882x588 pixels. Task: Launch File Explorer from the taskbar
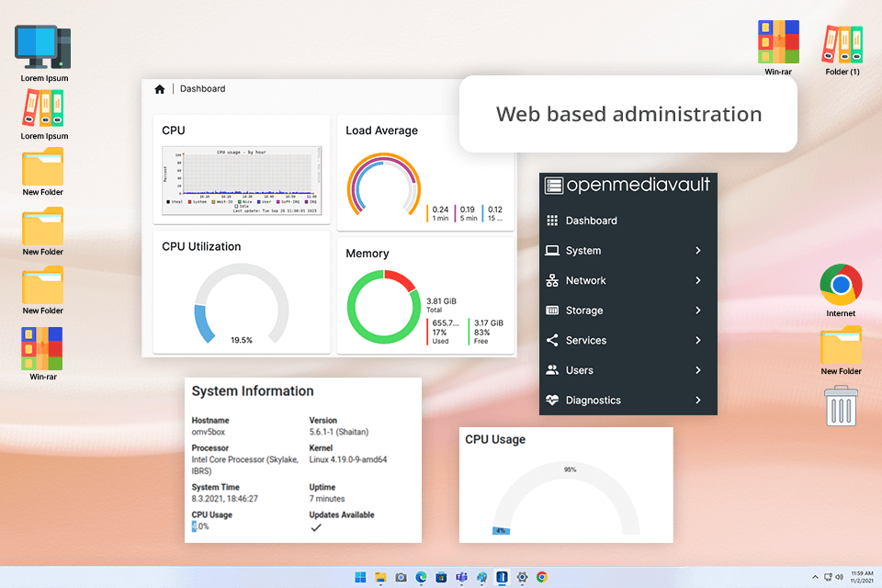(380, 577)
